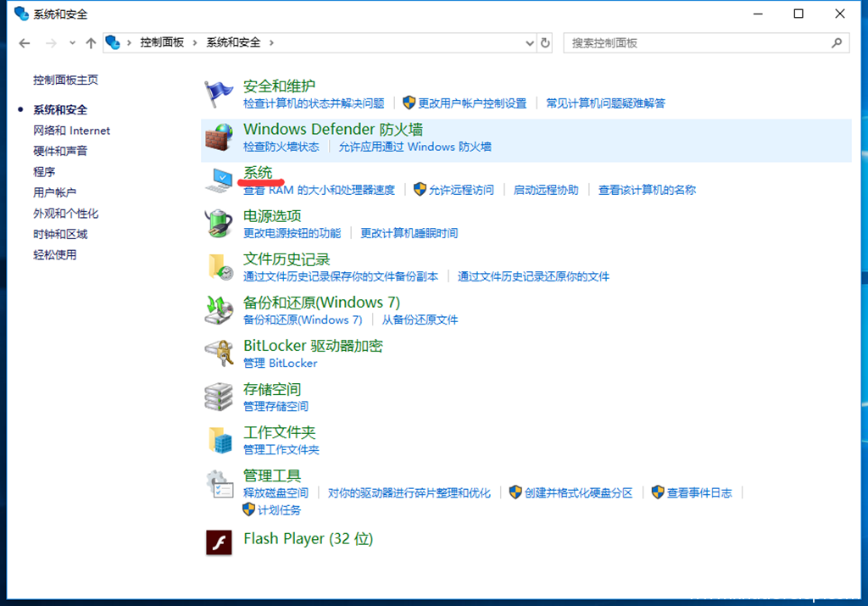Click the BitLocker keys icon
The height and width of the screenshot is (606, 868).
pos(220,353)
